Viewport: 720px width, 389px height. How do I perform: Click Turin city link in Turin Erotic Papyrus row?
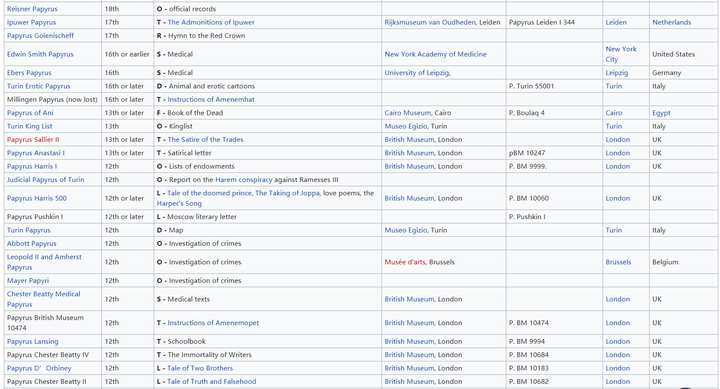pyautogui.click(x=613, y=86)
